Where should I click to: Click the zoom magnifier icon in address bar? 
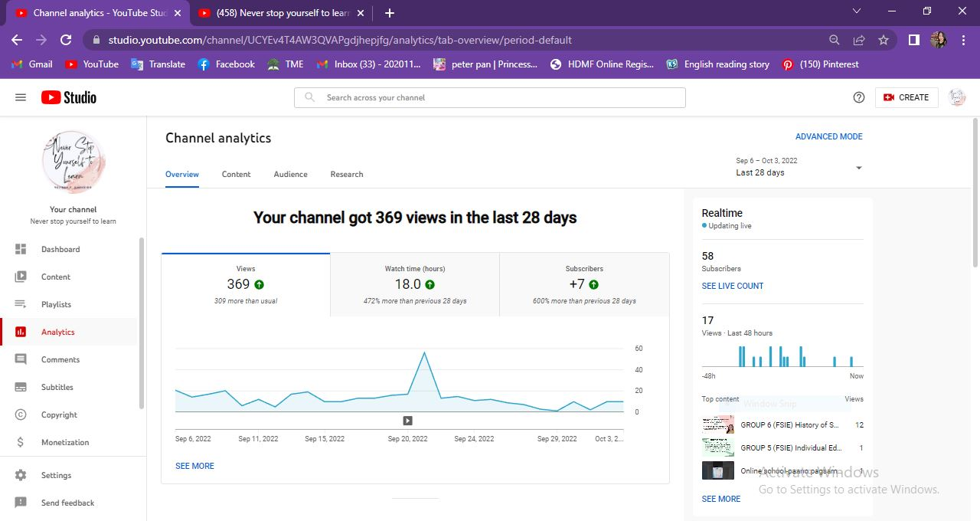click(x=835, y=40)
